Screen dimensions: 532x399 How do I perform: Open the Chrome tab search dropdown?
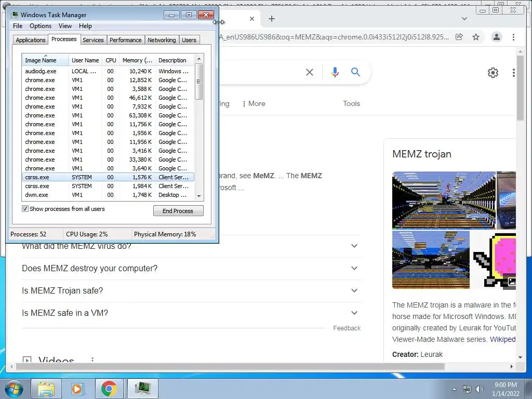pos(464,19)
